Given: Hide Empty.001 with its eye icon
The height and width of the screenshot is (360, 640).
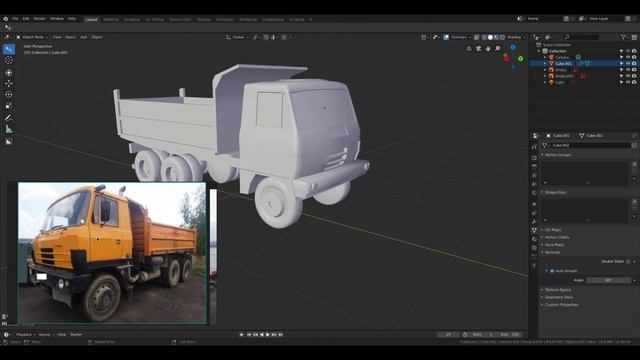Looking at the screenshot, I should 628,76.
